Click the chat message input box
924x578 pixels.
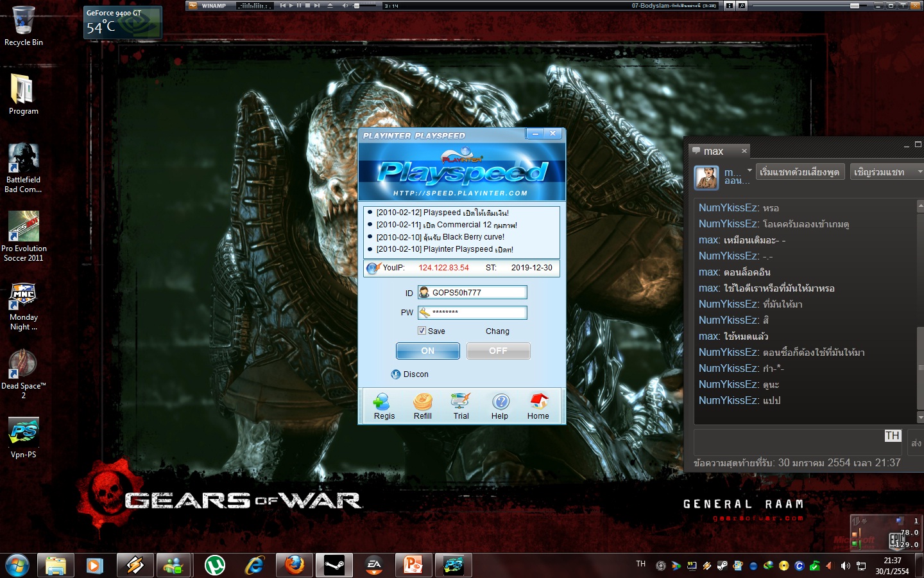[x=798, y=442]
